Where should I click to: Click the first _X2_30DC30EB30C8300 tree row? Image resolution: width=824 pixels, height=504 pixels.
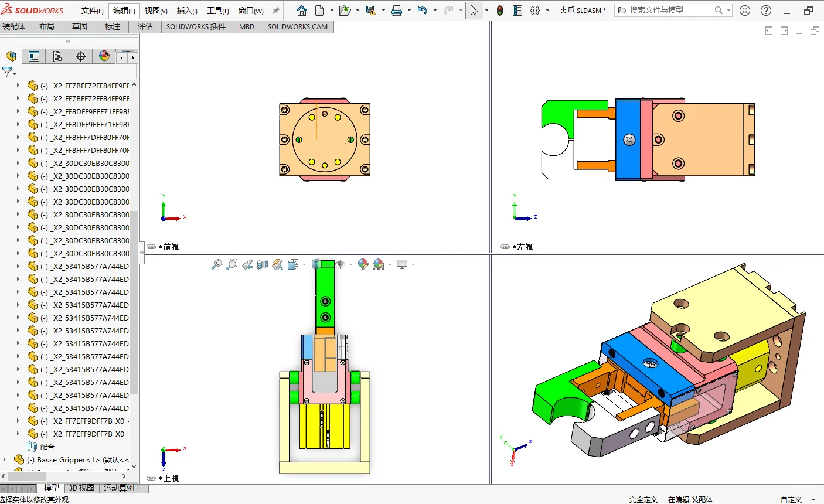[79, 163]
